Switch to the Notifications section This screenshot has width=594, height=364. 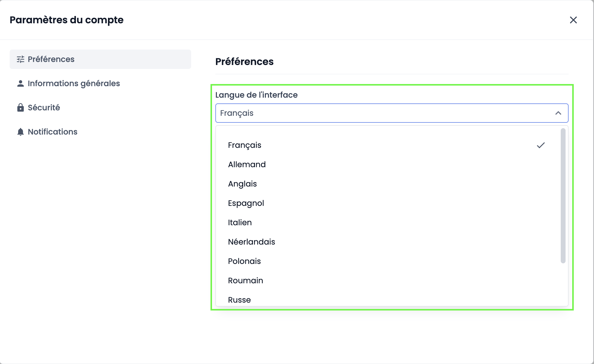[x=53, y=132]
